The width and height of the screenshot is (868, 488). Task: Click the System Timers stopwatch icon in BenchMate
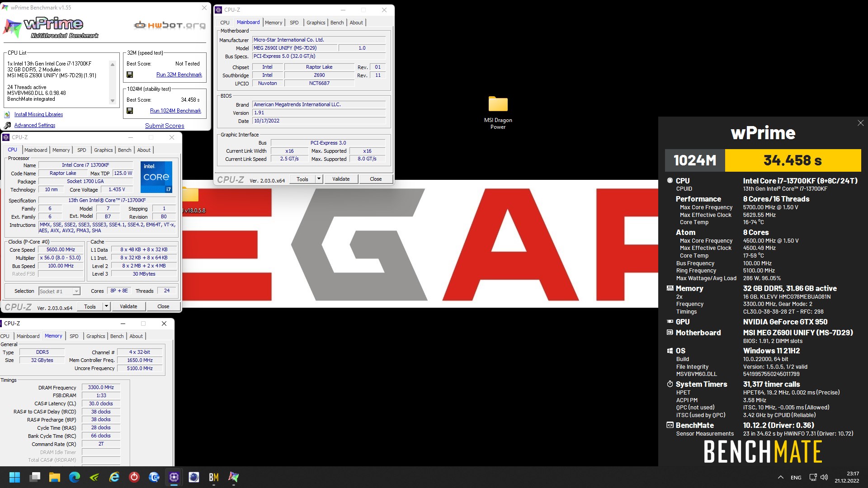click(670, 384)
